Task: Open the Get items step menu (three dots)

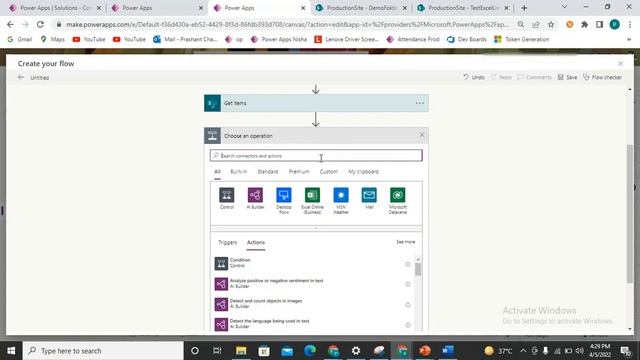Action: click(x=420, y=103)
